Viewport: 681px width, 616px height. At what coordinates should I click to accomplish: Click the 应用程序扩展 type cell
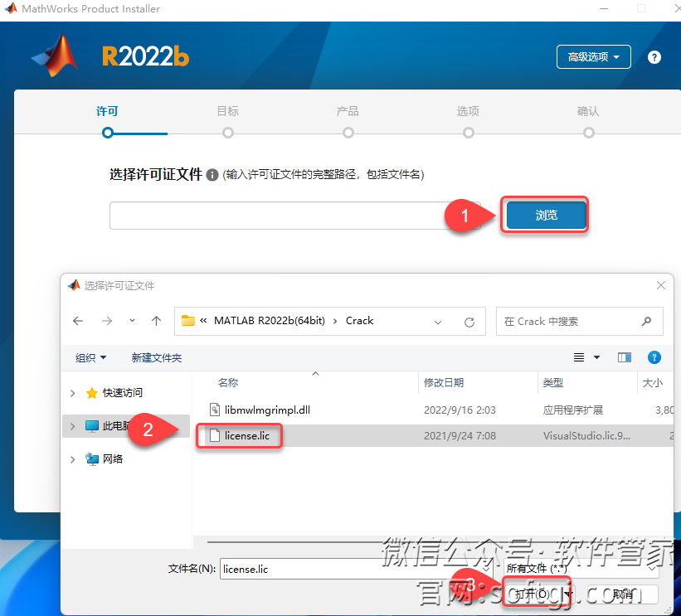(x=572, y=410)
